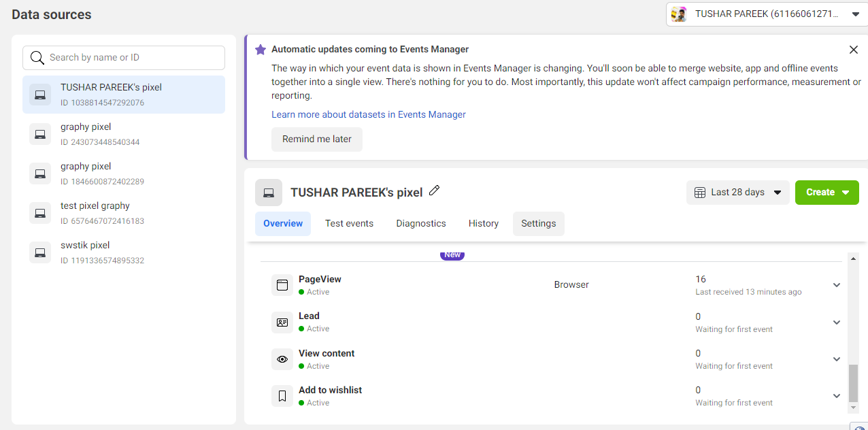Open the datasets in Events Manager learn more link
The image size is (868, 430).
tap(368, 114)
